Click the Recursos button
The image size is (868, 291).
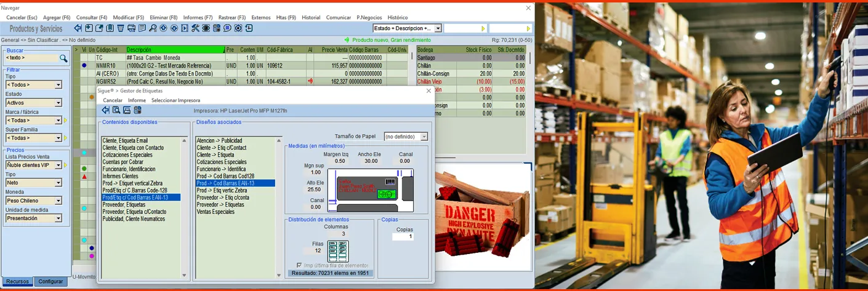pos(17,281)
